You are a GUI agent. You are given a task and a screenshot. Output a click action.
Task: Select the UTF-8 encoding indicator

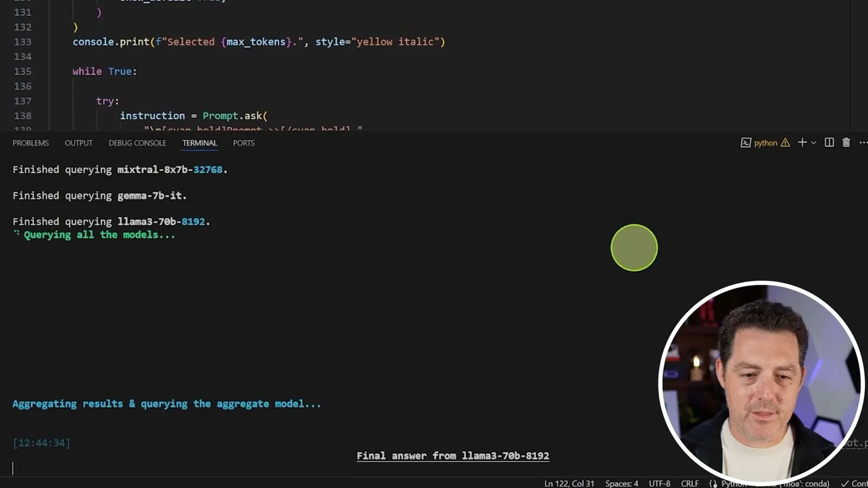click(660, 483)
